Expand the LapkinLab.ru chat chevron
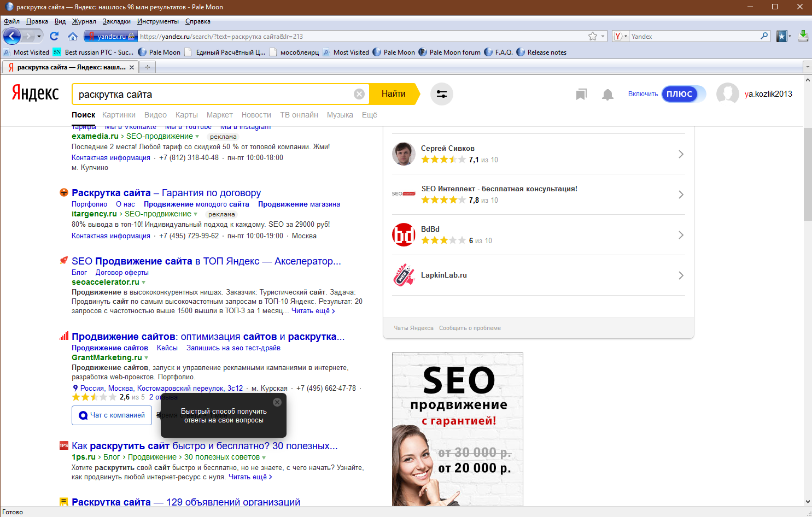The width and height of the screenshot is (812, 517). point(681,275)
